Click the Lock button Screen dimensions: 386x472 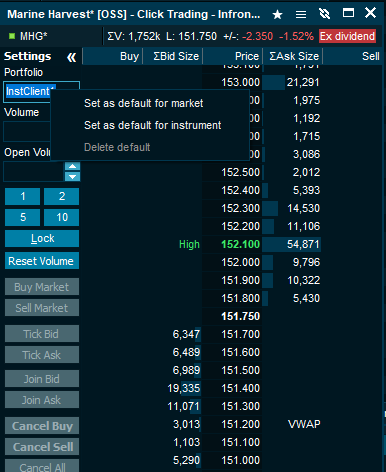[x=42, y=238]
